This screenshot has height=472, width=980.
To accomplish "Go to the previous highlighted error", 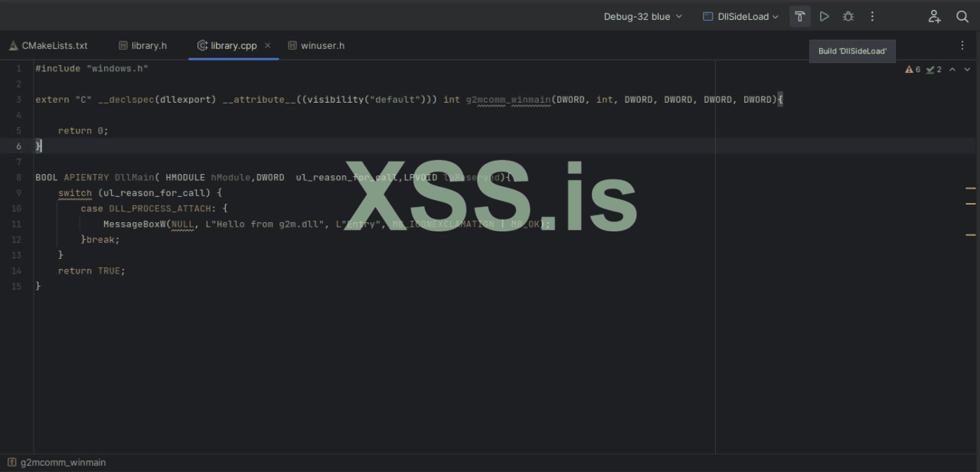I will point(952,69).
